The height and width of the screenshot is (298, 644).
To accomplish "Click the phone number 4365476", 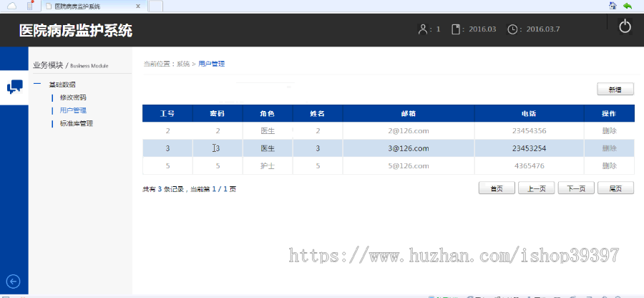I will [x=530, y=166].
